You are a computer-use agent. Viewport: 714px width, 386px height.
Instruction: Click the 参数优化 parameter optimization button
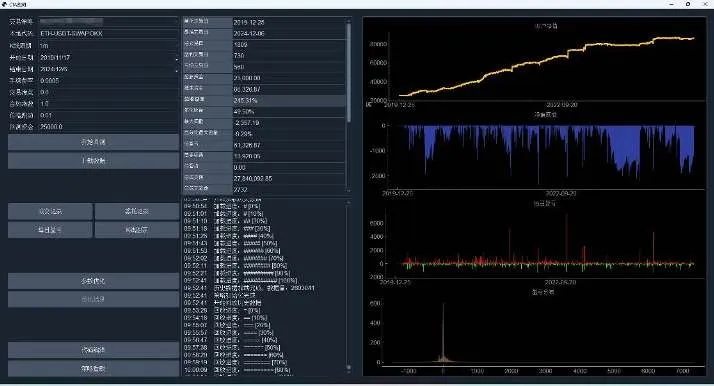pos(93,281)
